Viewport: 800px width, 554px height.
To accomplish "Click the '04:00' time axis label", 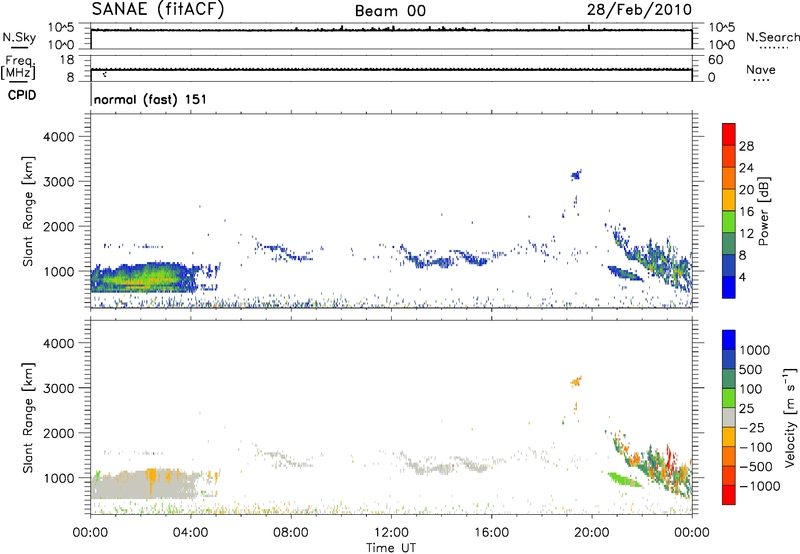I will coord(190,533).
